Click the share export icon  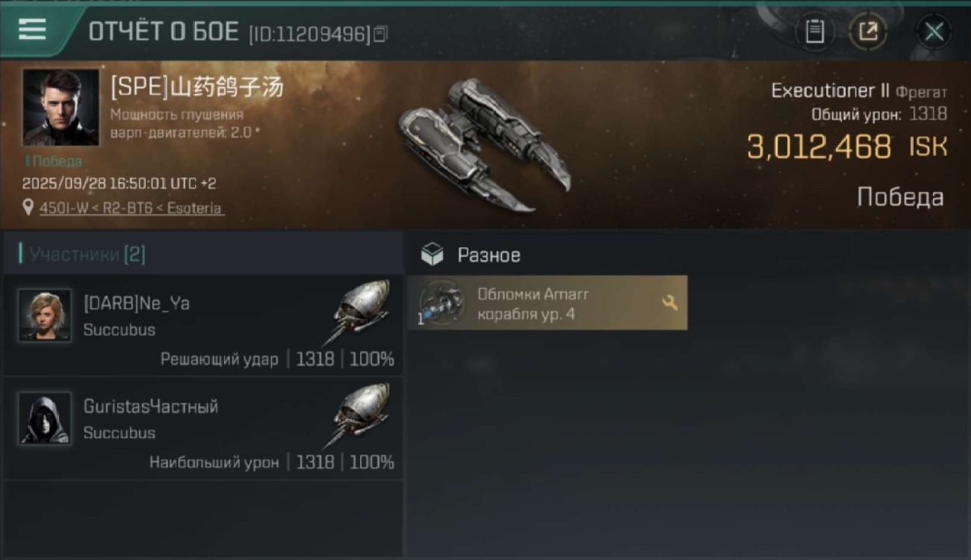[x=868, y=32]
